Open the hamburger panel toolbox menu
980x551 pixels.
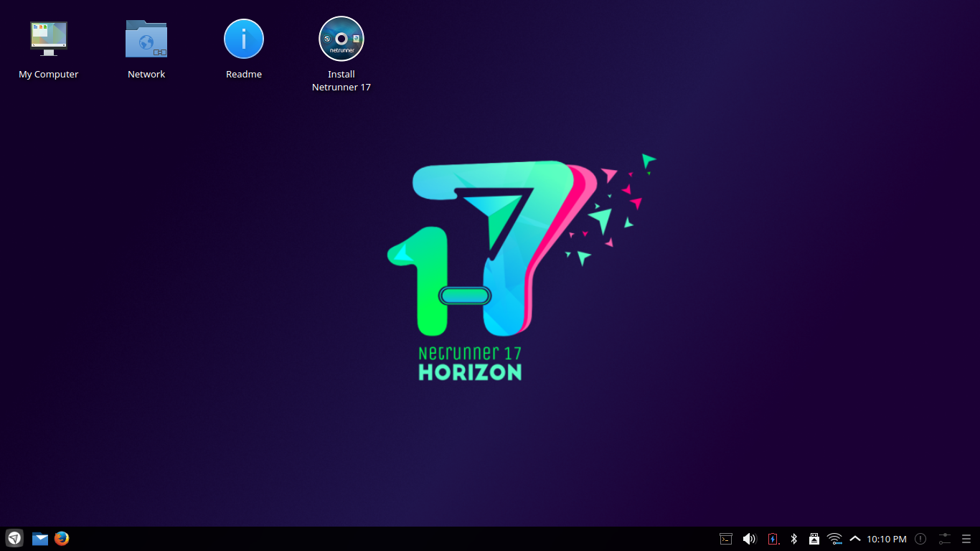(x=966, y=539)
